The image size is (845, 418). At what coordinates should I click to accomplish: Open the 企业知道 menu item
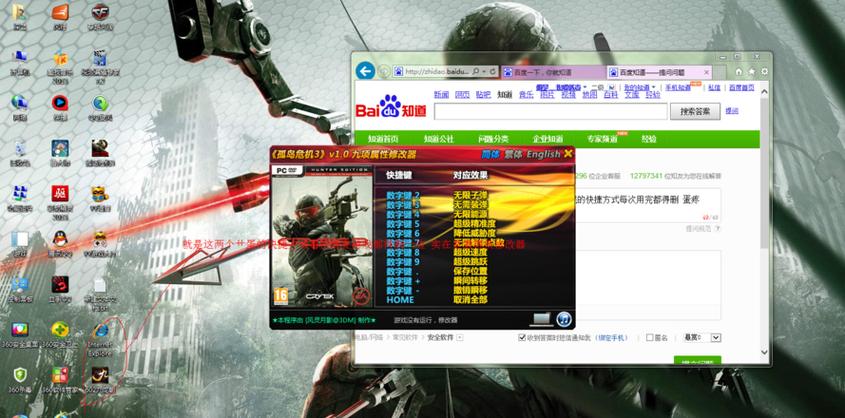coord(548,139)
